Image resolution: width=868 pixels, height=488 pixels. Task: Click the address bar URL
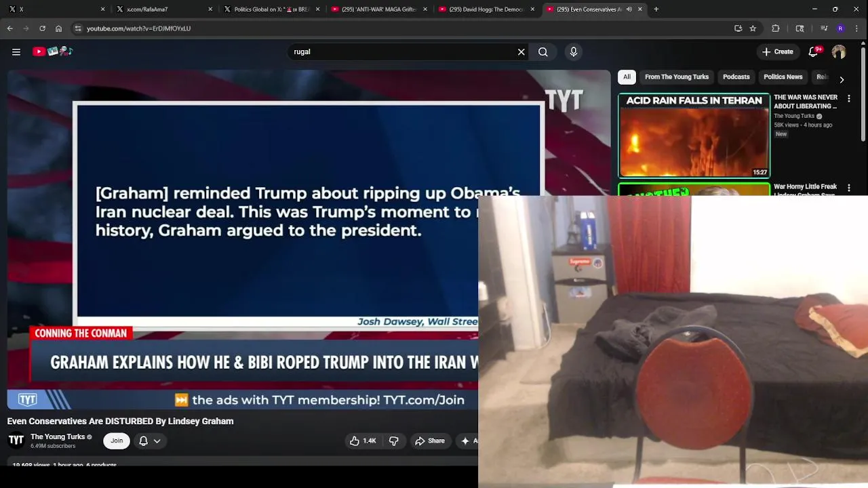(x=138, y=28)
